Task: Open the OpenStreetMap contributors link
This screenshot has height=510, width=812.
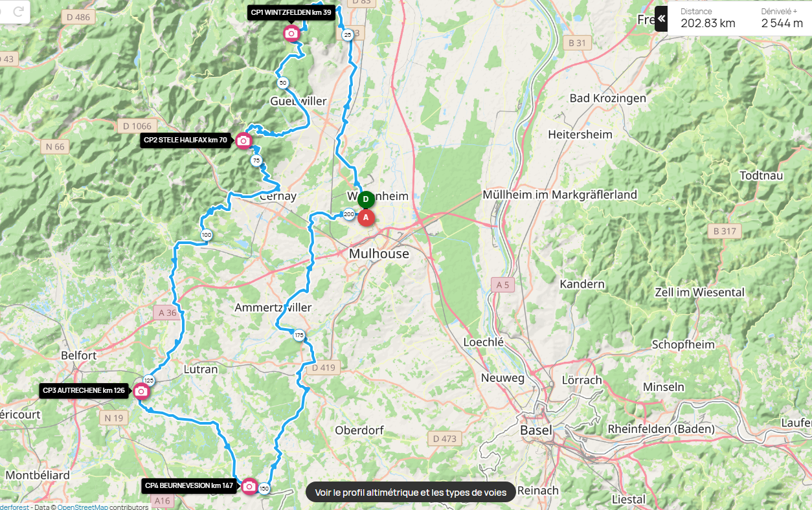Action: [x=82, y=507]
